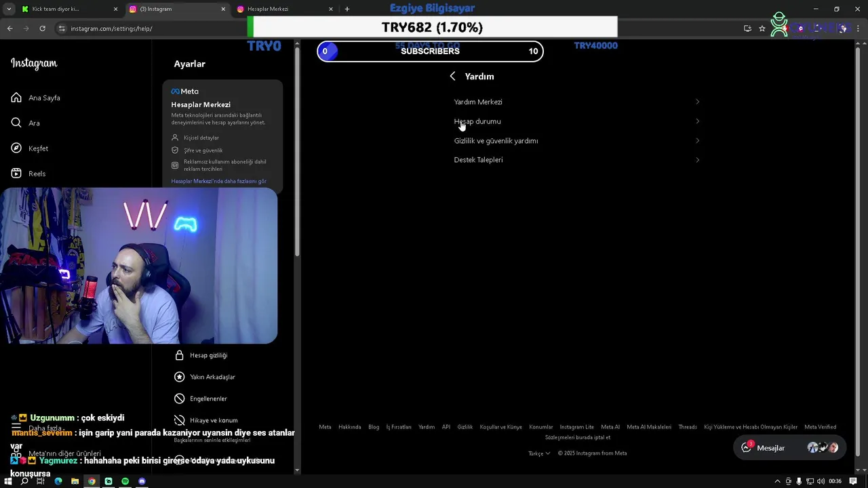
Task: Click Hesaplar Merkezi'nde daha fazlasını gör link
Action: click(x=218, y=182)
